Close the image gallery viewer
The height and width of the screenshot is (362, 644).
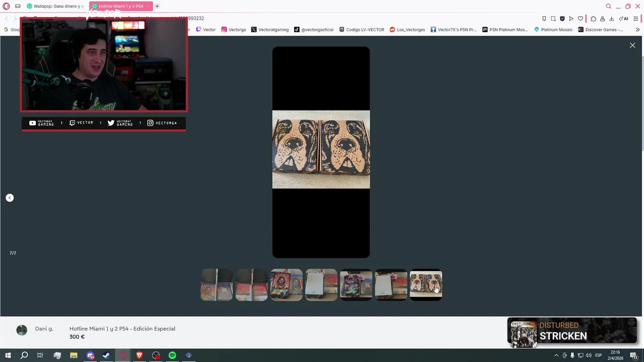pos(632,45)
